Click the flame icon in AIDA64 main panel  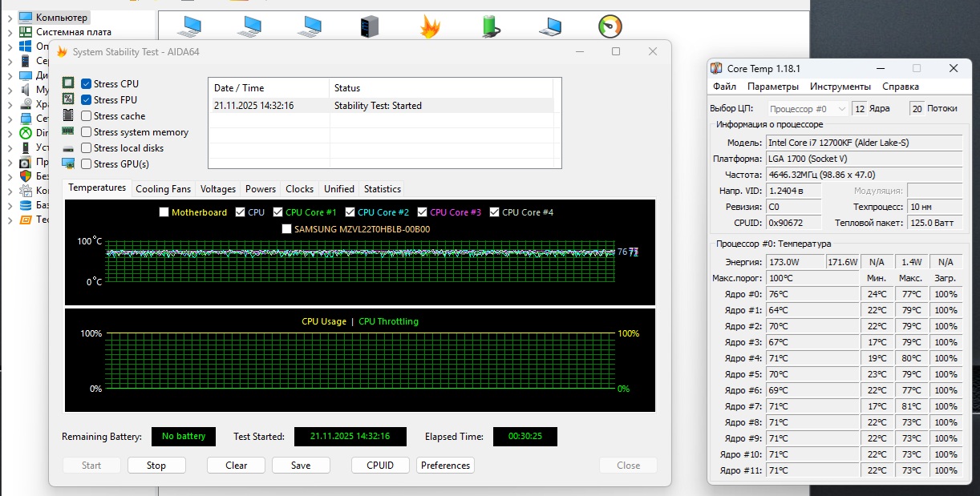tap(430, 27)
